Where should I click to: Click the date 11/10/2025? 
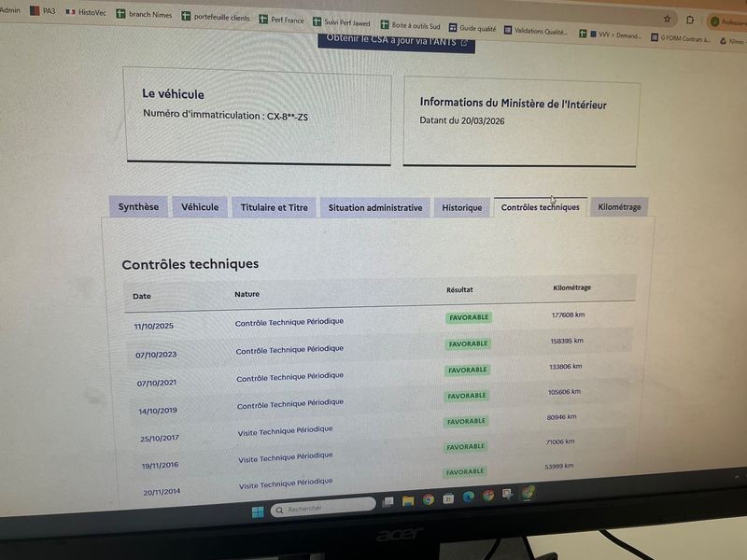(153, 326)
